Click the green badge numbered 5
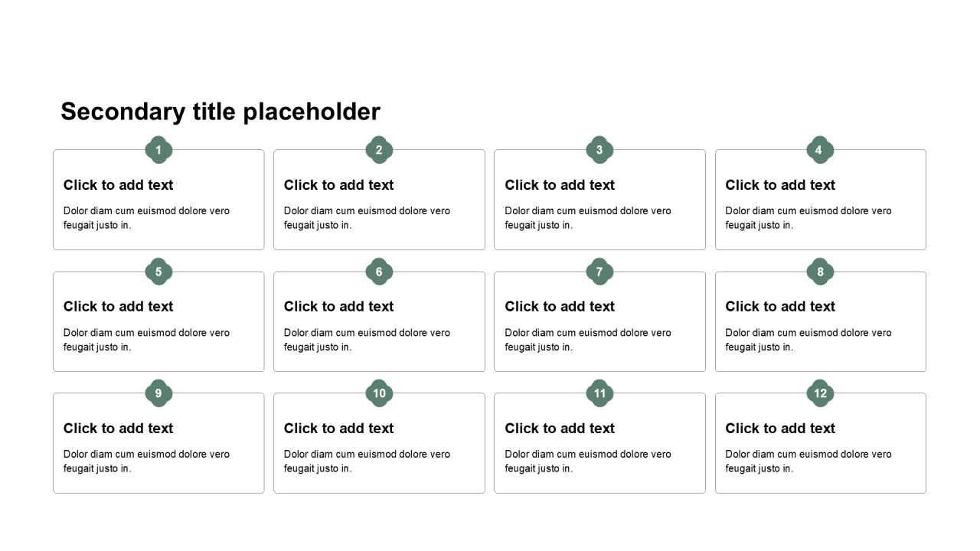The image size is (980, 551). 158,272
